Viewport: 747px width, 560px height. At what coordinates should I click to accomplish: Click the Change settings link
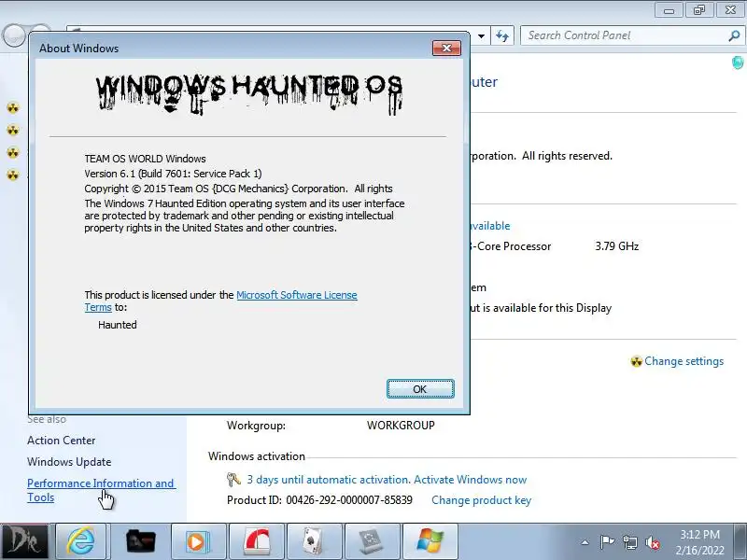coord(684,361)
